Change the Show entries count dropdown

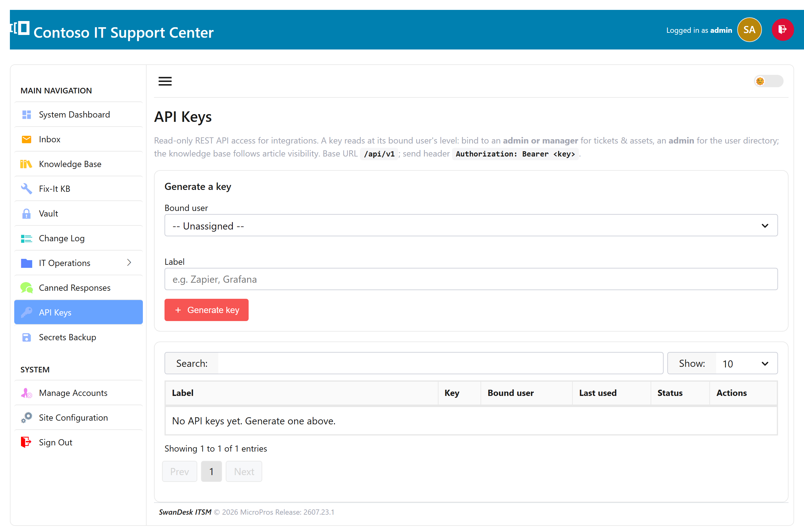746,364
